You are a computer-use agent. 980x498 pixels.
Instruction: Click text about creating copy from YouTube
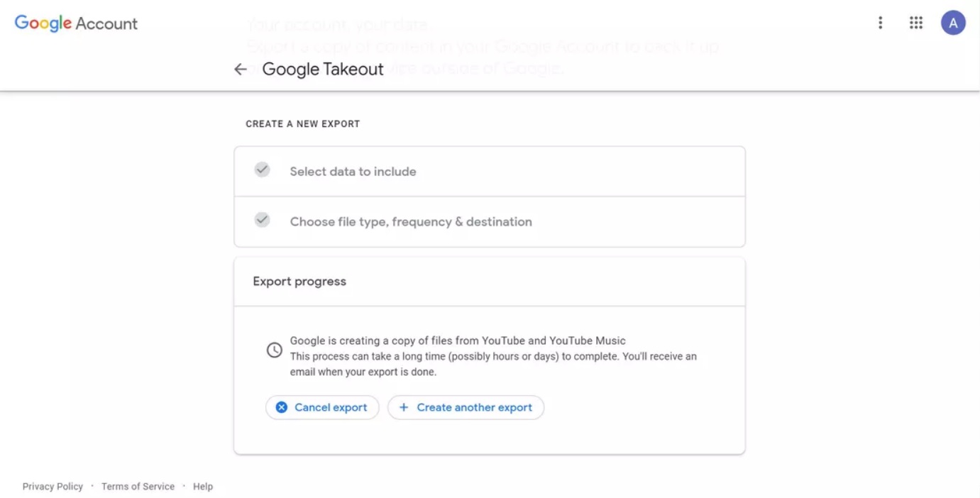click(458, 341)
